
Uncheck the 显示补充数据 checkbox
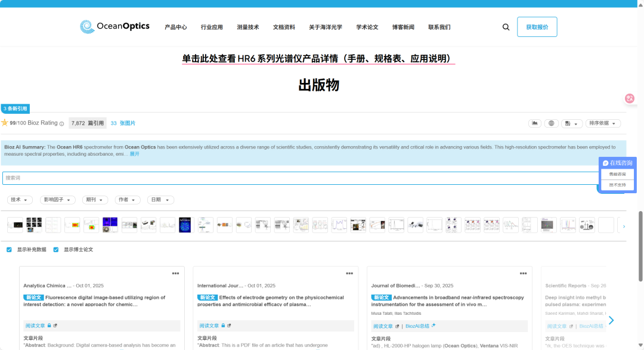pos(8,249)
